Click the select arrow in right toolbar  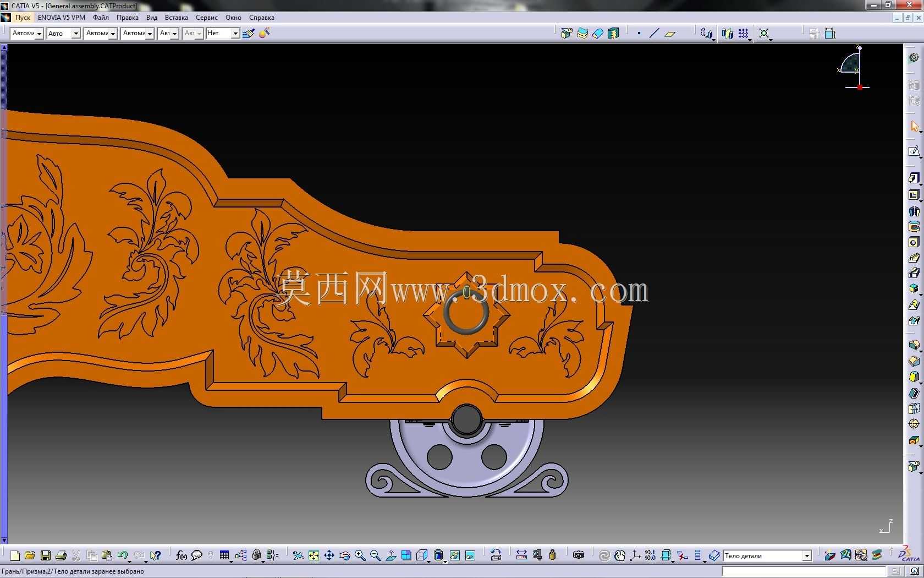pos(914,127)
